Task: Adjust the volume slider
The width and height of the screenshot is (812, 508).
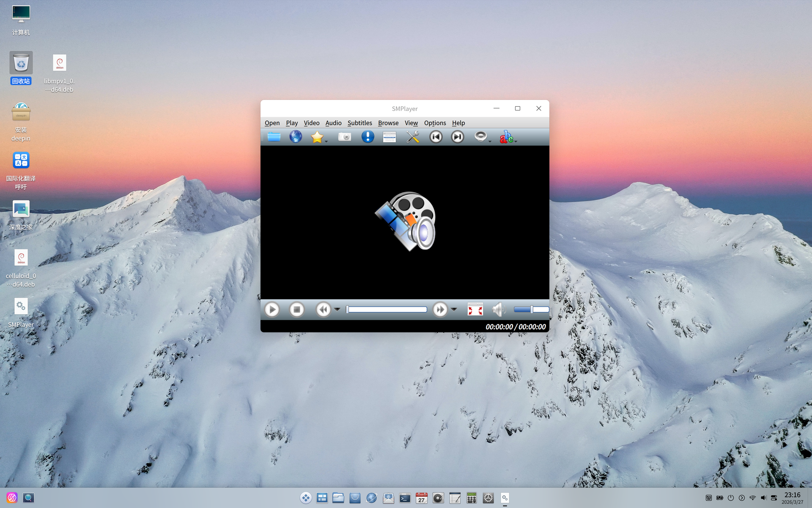Action: pyautogui.click(x=531, y=309)
